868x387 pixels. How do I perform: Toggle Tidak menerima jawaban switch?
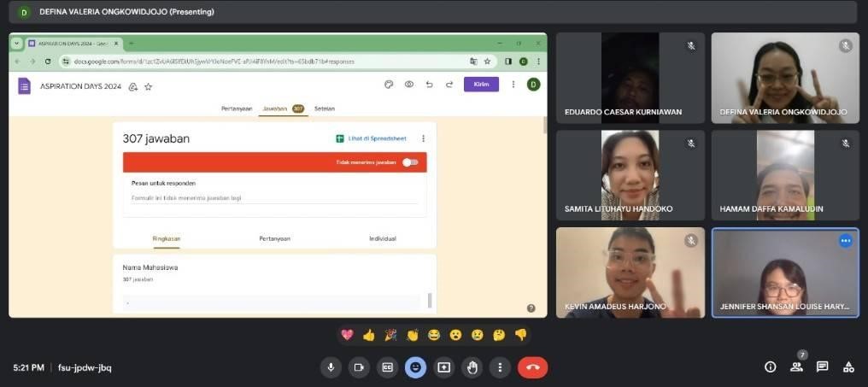click(410, 162)
